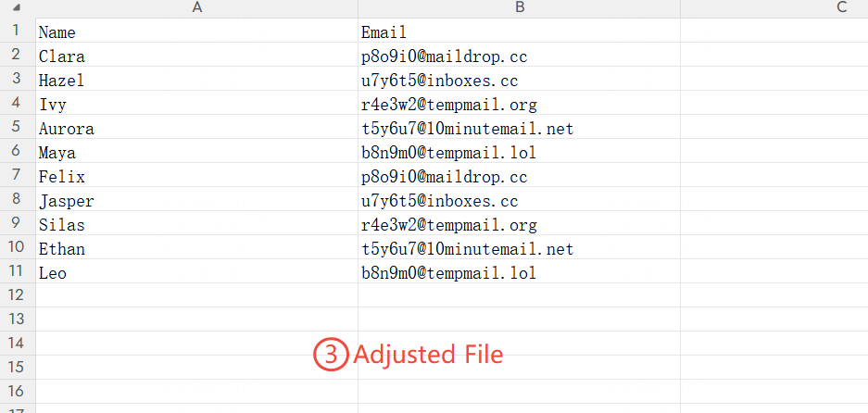Select row 5 header
This screenshot has width=868, height=413.
[18, 126]
